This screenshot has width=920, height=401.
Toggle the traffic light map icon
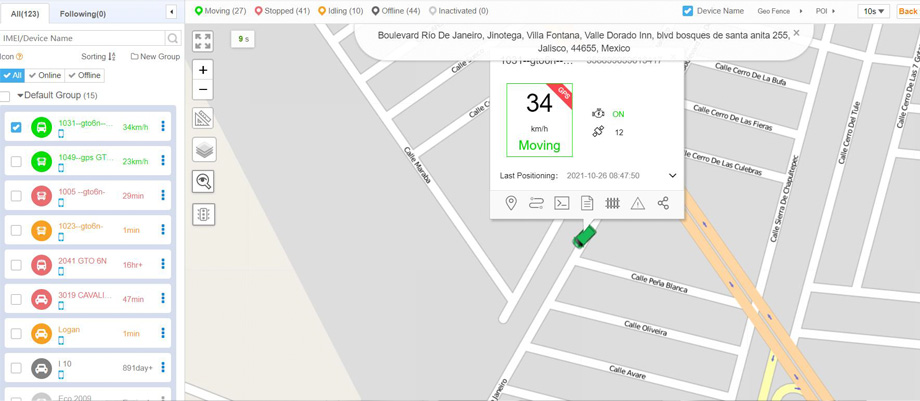click(203, 214)
